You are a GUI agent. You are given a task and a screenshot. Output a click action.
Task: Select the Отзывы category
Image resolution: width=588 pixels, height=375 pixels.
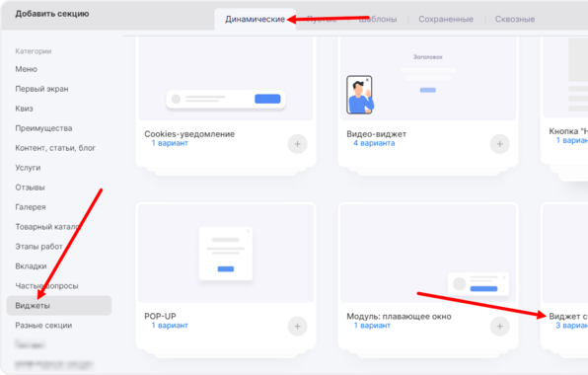pos(30,187)
